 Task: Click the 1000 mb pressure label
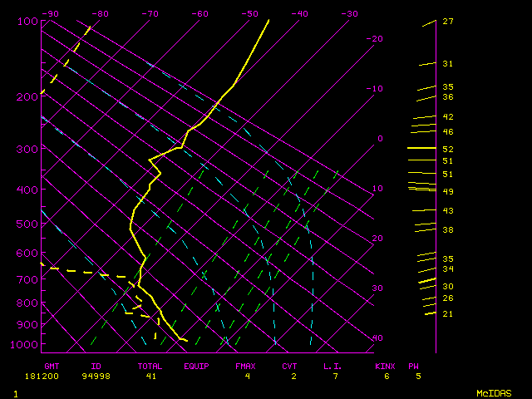coord(28,344)
